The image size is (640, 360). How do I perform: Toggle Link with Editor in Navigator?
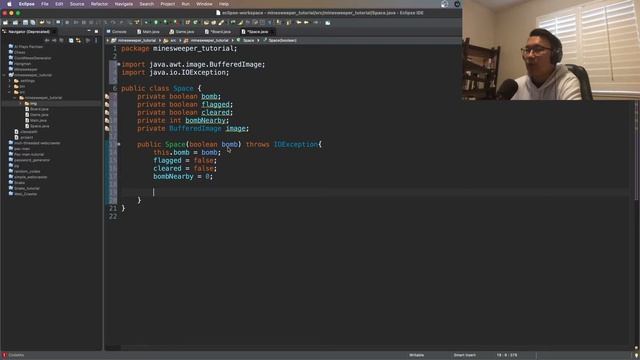coord(78,40)
